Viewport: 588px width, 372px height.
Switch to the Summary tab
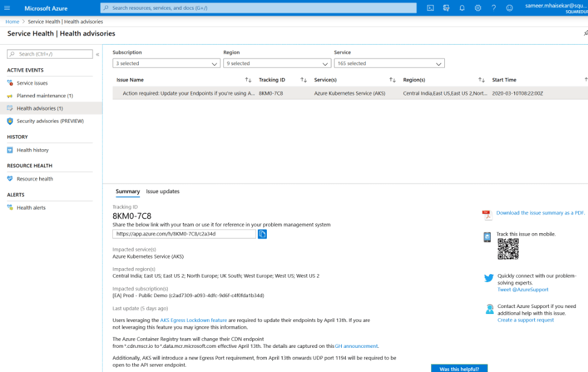127,191
